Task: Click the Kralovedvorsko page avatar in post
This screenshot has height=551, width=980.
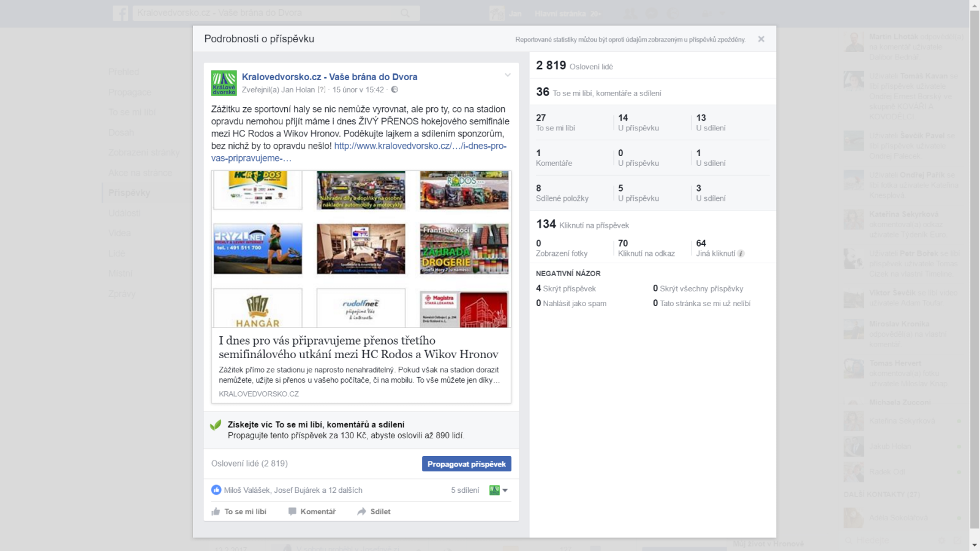Action: point(224,83)
